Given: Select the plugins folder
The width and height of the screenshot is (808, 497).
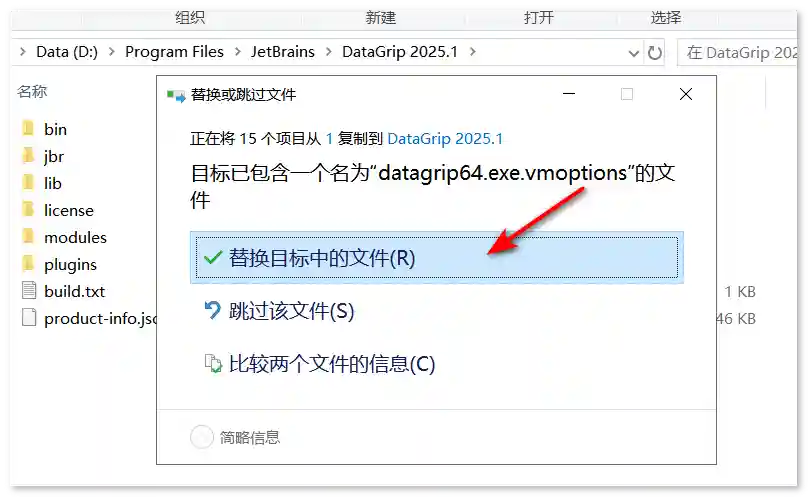Looking at the screenshot, I should (x=70, y=264).
